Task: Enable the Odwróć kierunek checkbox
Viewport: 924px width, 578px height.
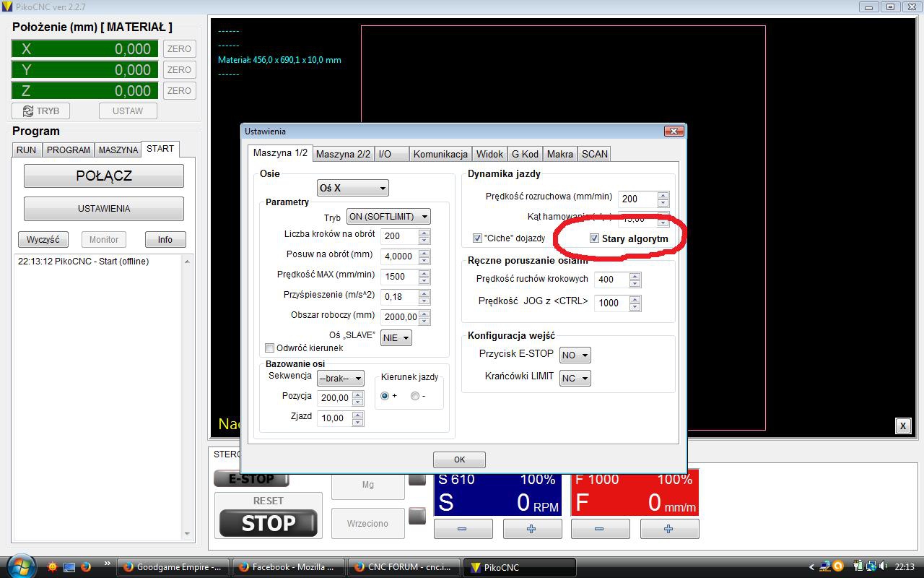Action: coord(270,348)
